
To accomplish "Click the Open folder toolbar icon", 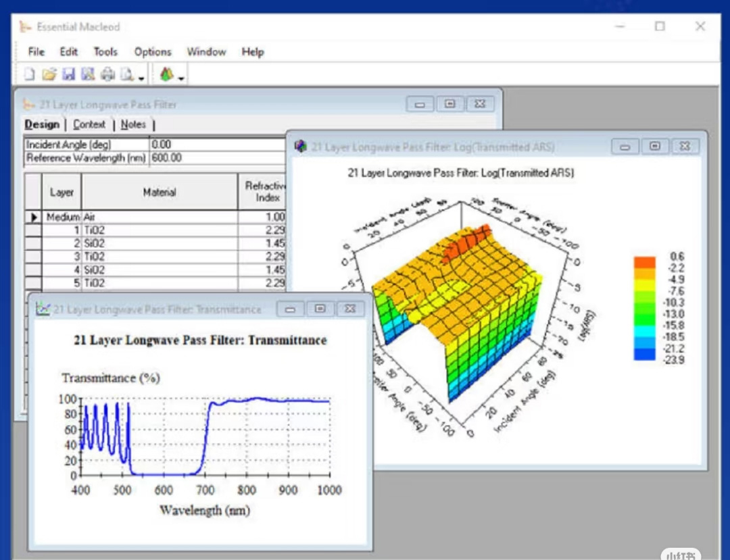I will click(x=49, y=75).
